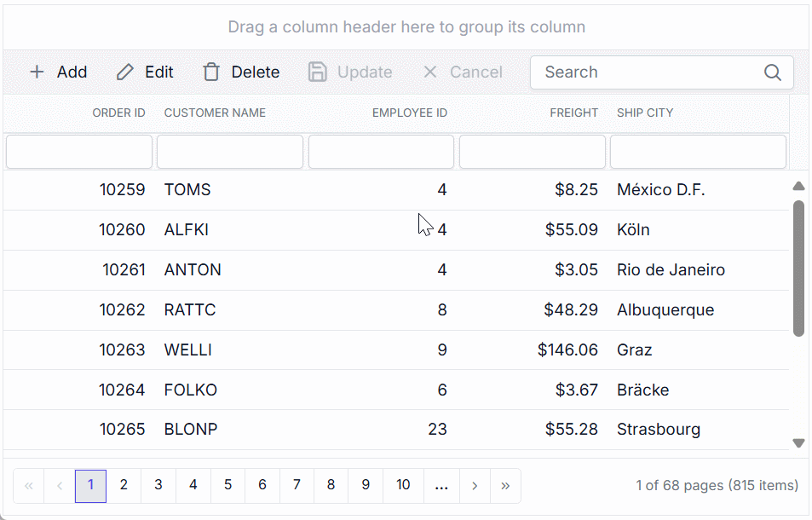The image size is (812, 520).
Task: Click the double-right-arrow last page icon
Action: pyautogui.click(x=505, y=485)
